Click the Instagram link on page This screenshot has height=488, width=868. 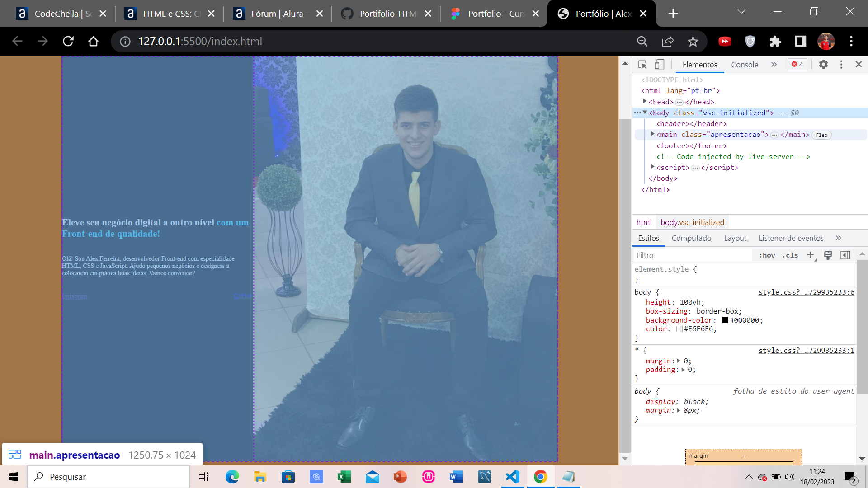tap(75, 296)
